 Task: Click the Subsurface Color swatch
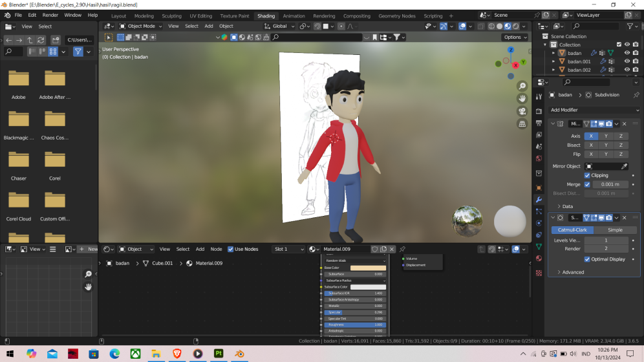pos(368,287)
